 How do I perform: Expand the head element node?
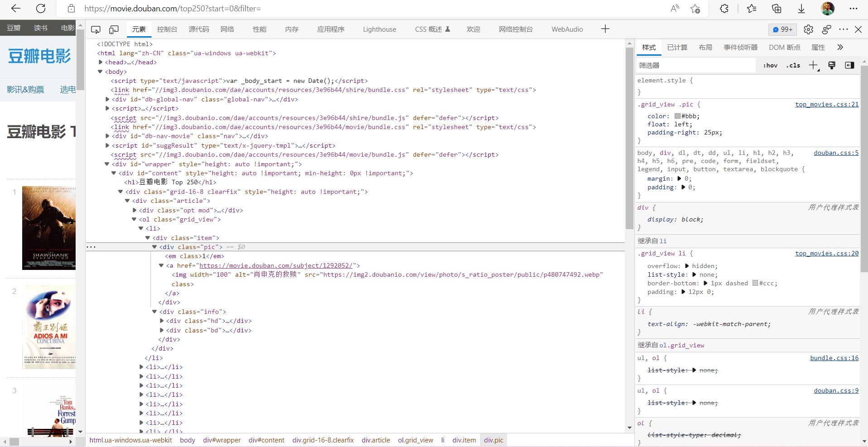[101, 62]
